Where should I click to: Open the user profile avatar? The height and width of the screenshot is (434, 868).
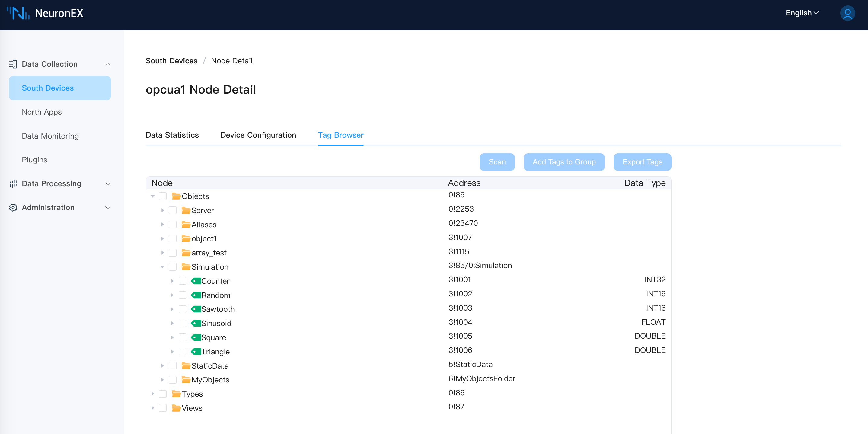(847, 13)
